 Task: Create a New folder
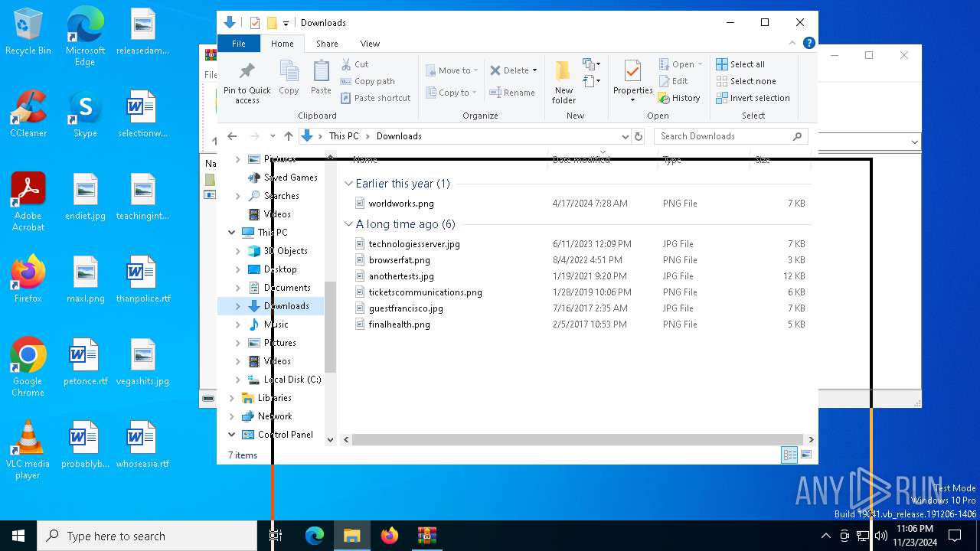[563, 82]
